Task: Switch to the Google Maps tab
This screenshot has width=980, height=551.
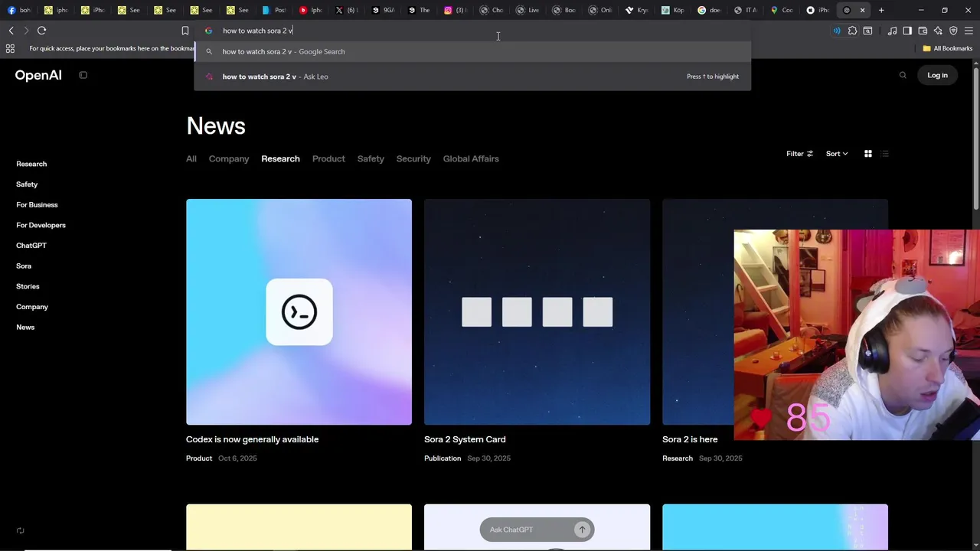Action: point(782,10)
